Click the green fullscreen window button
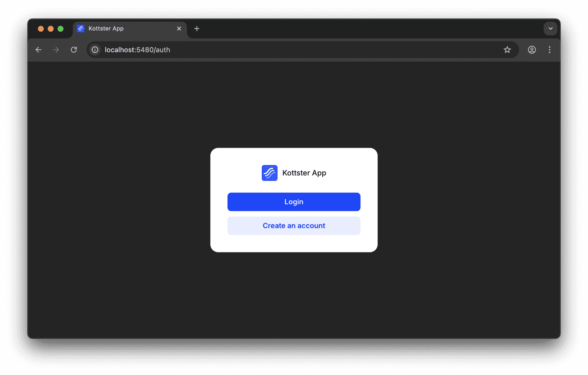The height and width of the screenshot is (375, 588). pos(61,29)
